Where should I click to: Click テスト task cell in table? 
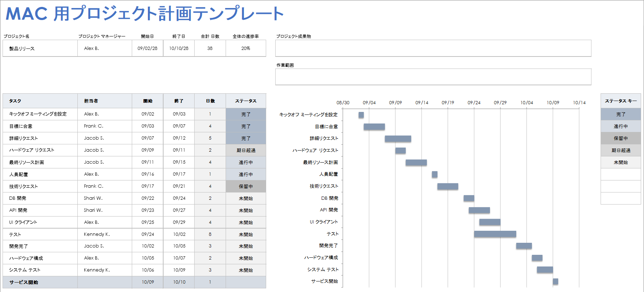[40, 234]
